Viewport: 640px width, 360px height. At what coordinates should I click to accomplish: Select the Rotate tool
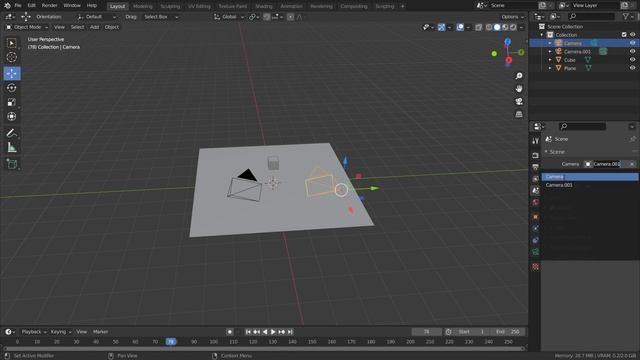point(12,88)
